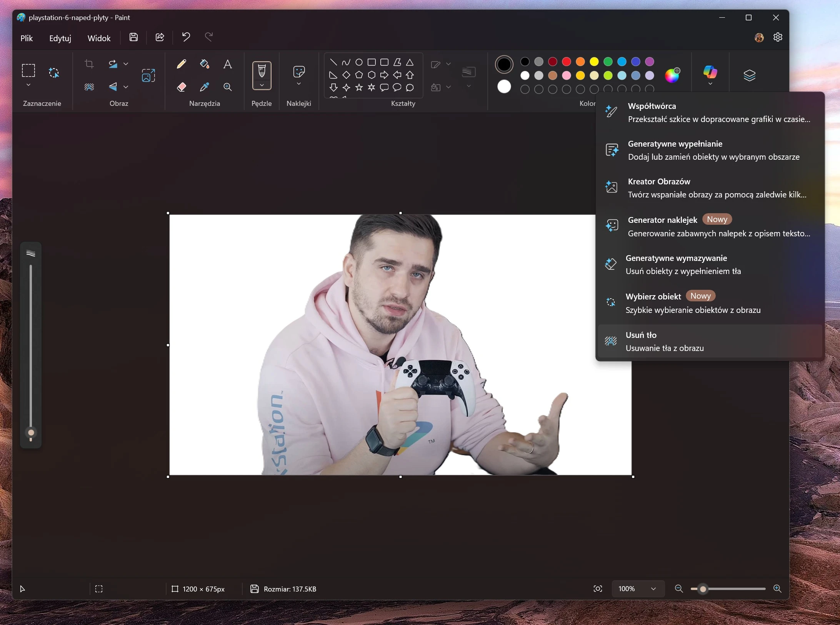
Task: Open the Plik menu
Action: (x=27, y=38)
